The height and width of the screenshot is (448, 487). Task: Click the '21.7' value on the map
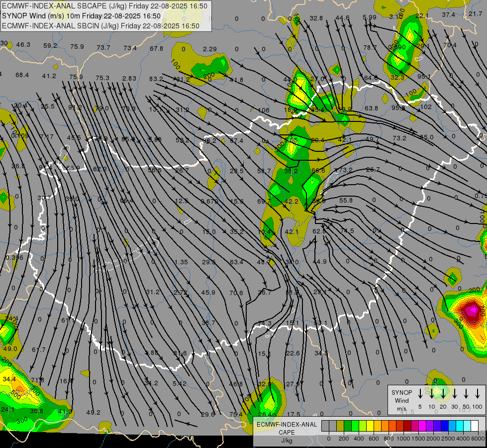pos(476,13)
